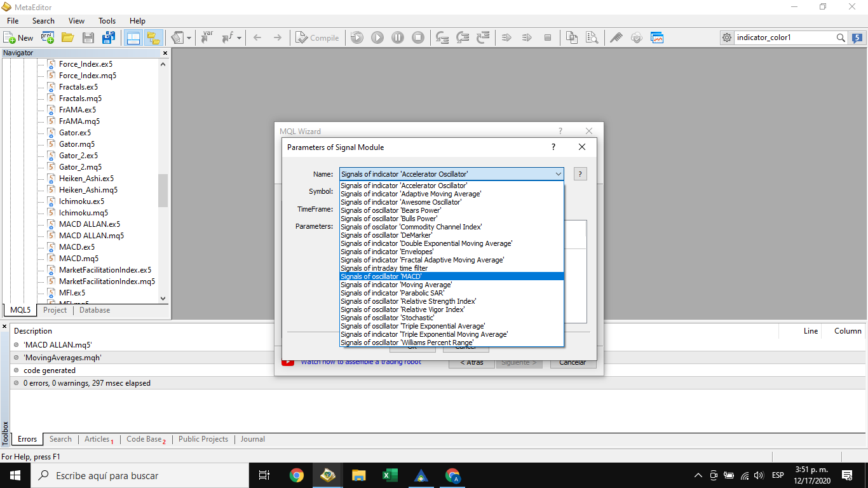Image resolution: width=868 pixels, height=488 pixels.
Task: Open the terminal chart window icon
Action: pyautogui.click(x=656, y=37)
